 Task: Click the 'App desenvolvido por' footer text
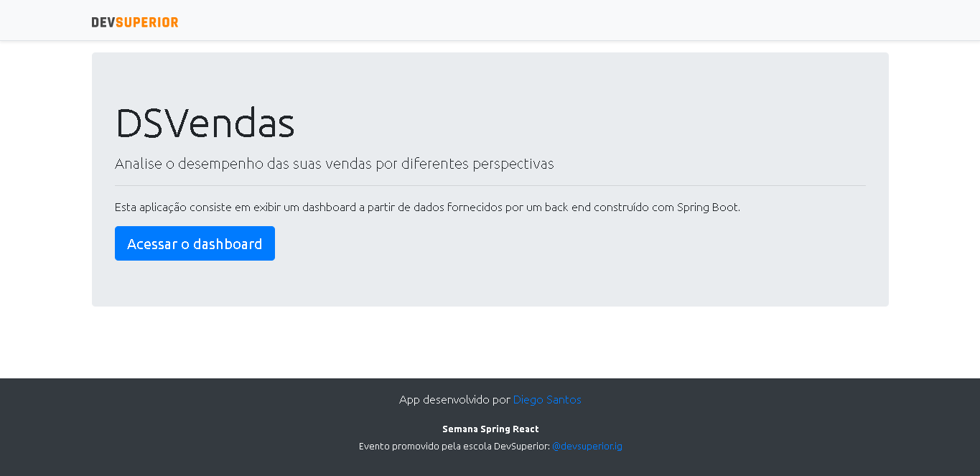coord(454,400)
